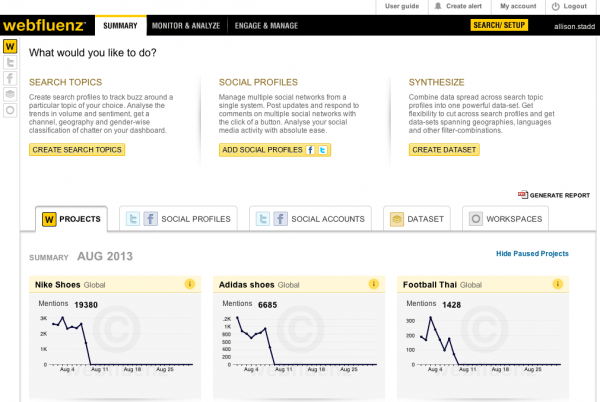The height and width of the screenshot is (402, 600).
Task: Click the Logout link
Action: point(575,6)
